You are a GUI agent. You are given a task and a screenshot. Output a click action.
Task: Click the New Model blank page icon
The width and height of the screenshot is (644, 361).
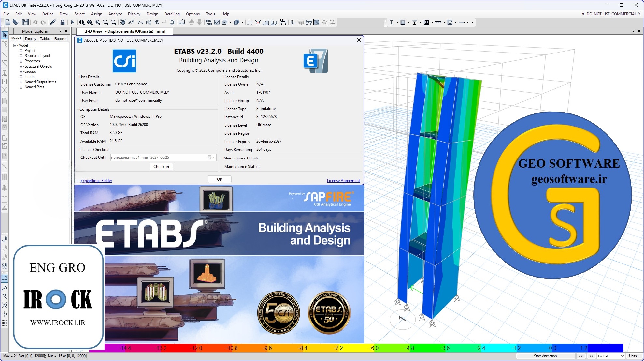pyautogui.click(x=8, y=22)
